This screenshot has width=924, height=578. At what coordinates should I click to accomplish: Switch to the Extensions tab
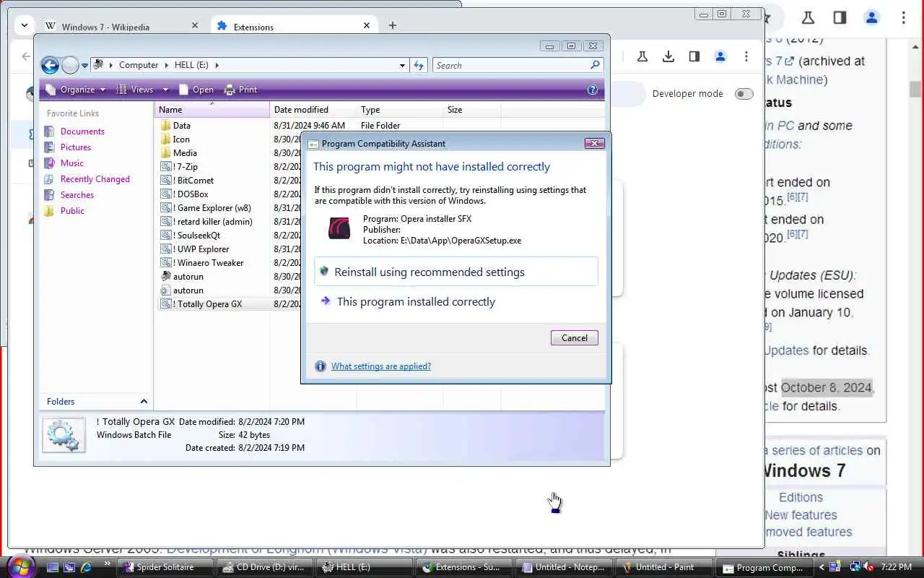[x=293, y=26]
